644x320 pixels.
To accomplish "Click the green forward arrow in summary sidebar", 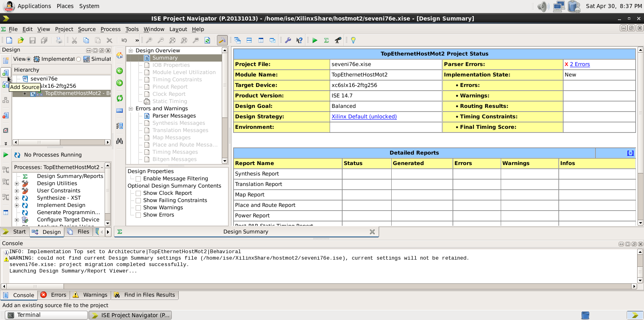I will click(x=120, y=83).
